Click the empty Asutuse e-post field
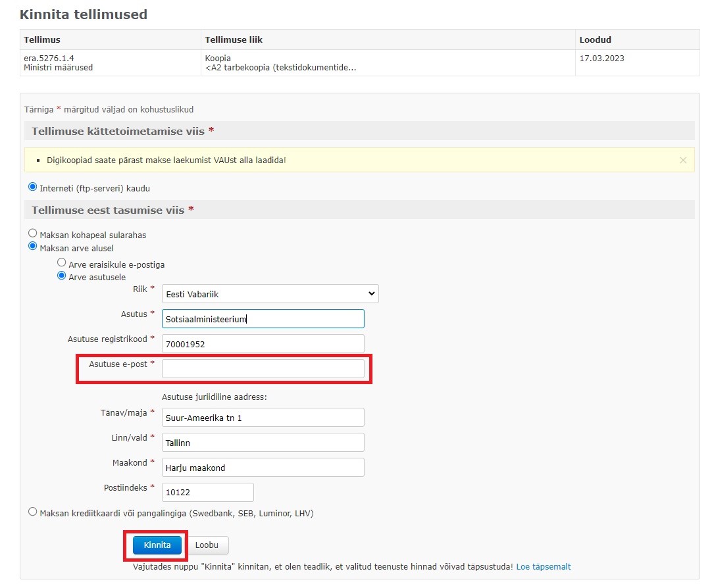Viewport: 712px width, 588px height. (x=263, y=368)
